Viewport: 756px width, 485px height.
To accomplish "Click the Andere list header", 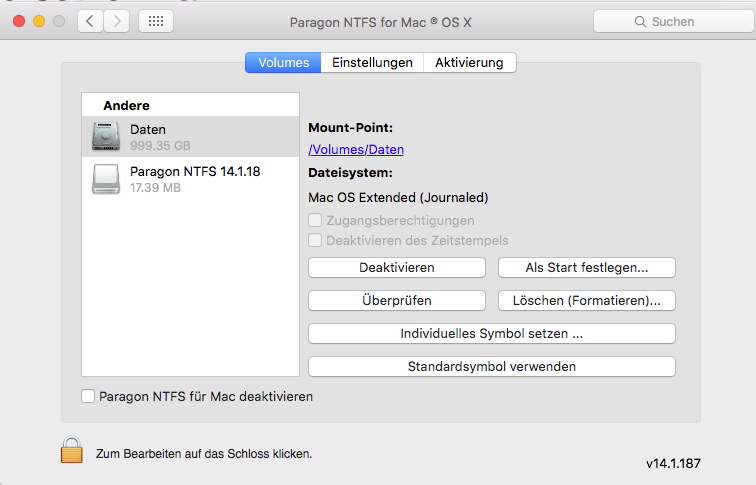I will [x=126, y=105].
